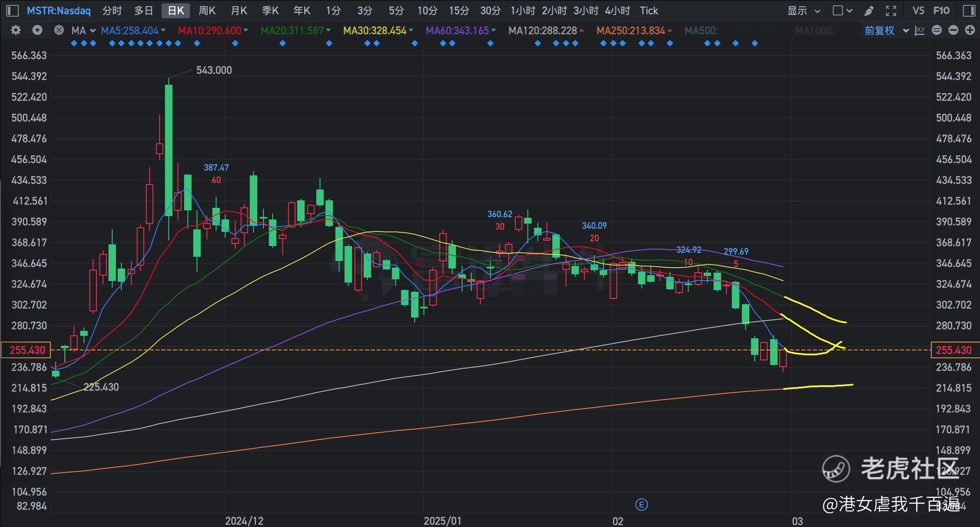Switch to 3小时 hourly chart

(x=586, y=11)
